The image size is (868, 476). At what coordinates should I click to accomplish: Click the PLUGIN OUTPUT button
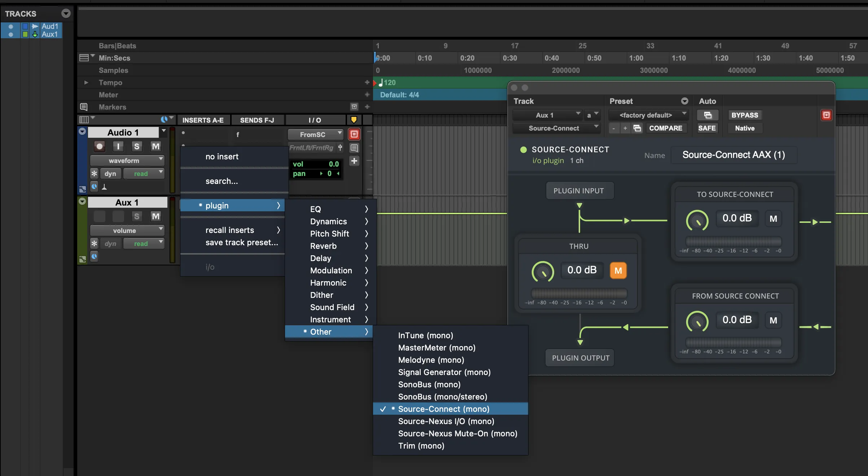point(580,358)
